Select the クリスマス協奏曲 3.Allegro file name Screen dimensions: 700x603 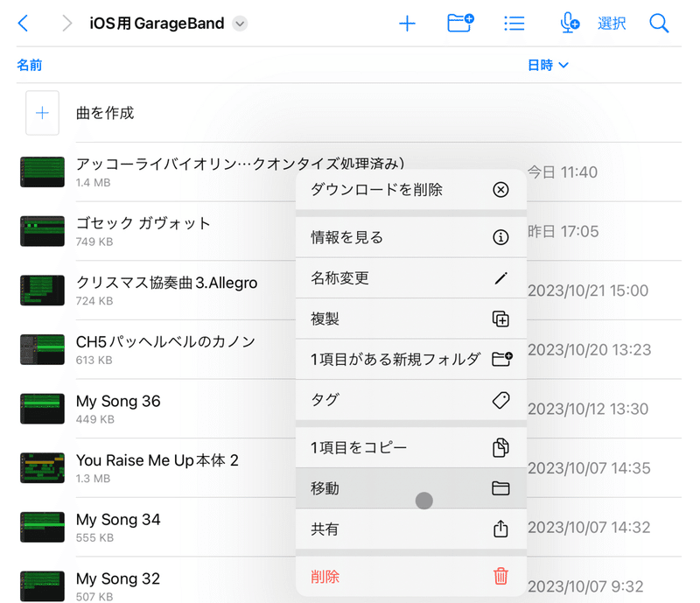click(166, 283)
